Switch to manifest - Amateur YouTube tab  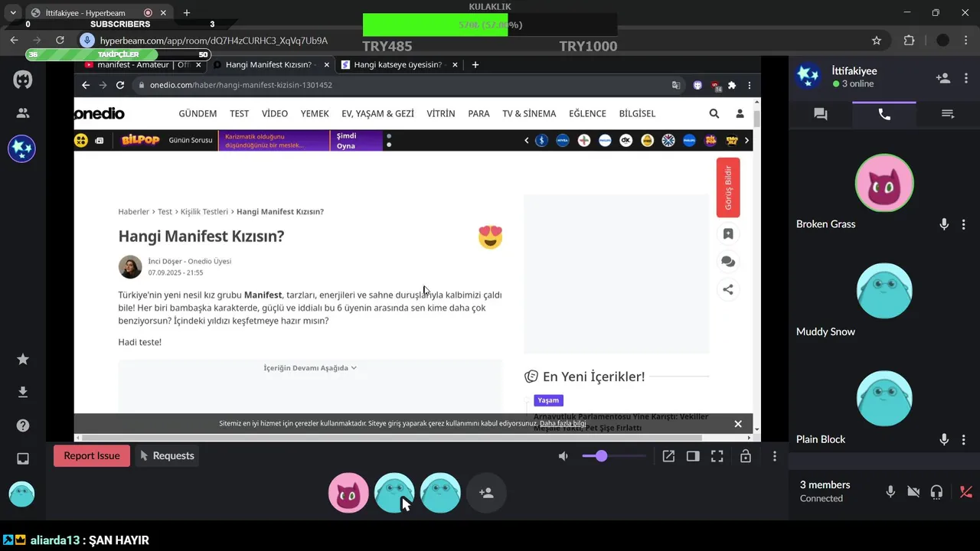(x=142, y=65)
